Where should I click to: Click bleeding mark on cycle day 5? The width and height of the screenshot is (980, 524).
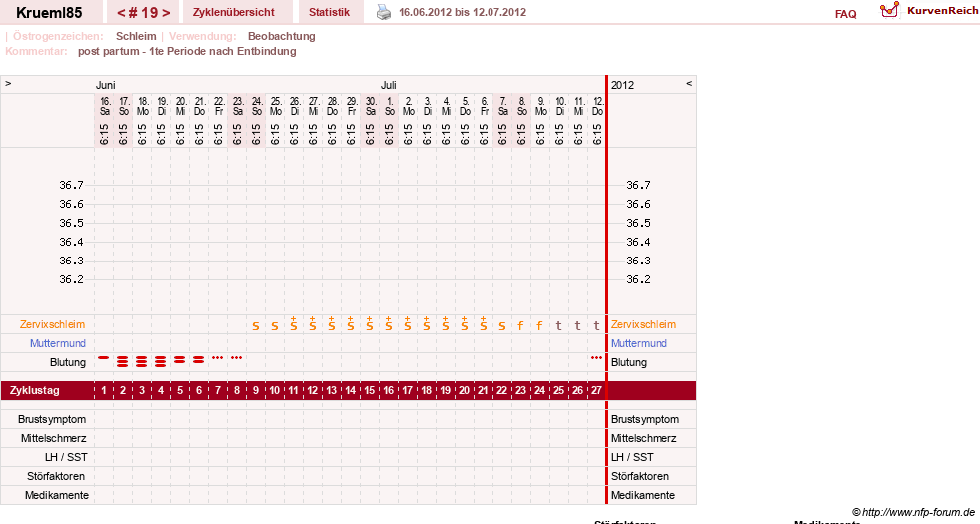point(180,359)
